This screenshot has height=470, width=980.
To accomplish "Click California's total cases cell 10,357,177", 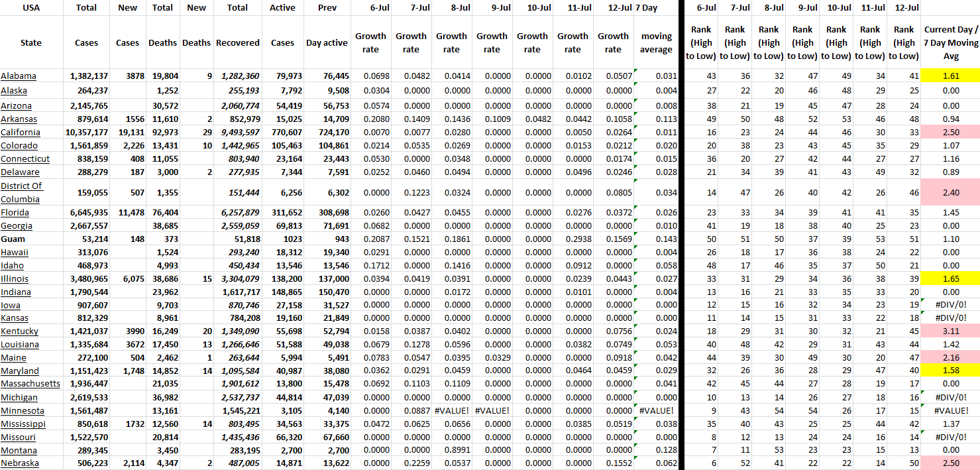I will click(86, 133).
